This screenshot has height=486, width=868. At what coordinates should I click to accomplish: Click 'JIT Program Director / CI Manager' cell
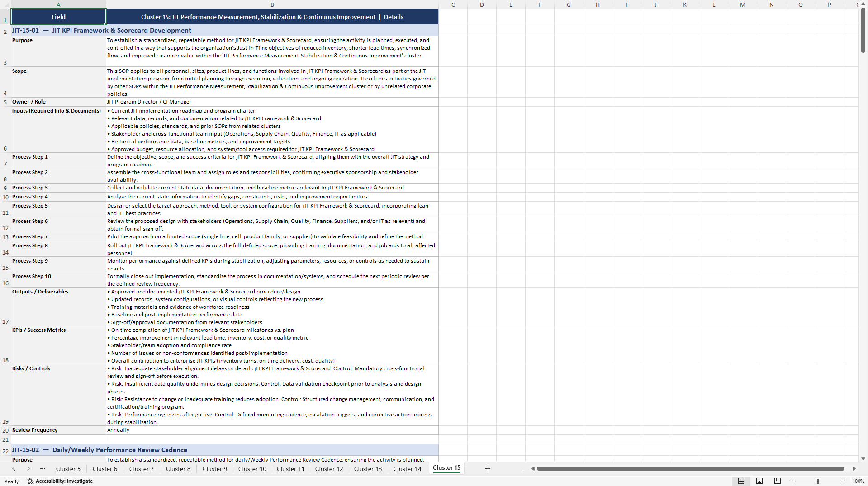272,102
